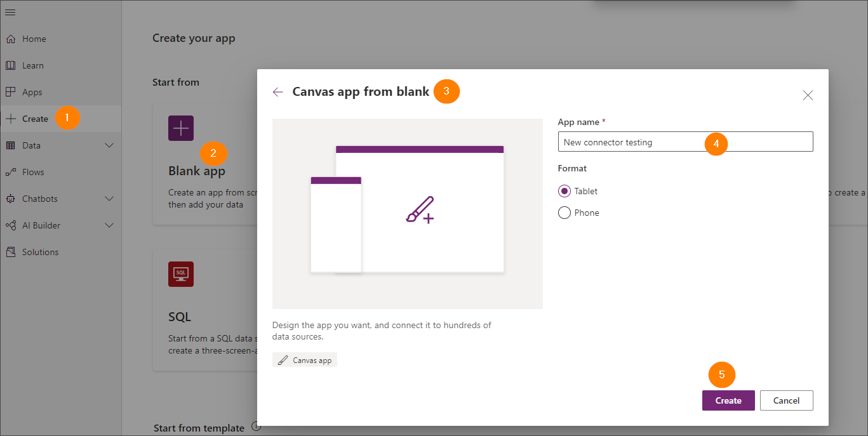Select the Tablet format radio button
The height and width of the screenshot is (436, 868).
[x=564, y=191]
